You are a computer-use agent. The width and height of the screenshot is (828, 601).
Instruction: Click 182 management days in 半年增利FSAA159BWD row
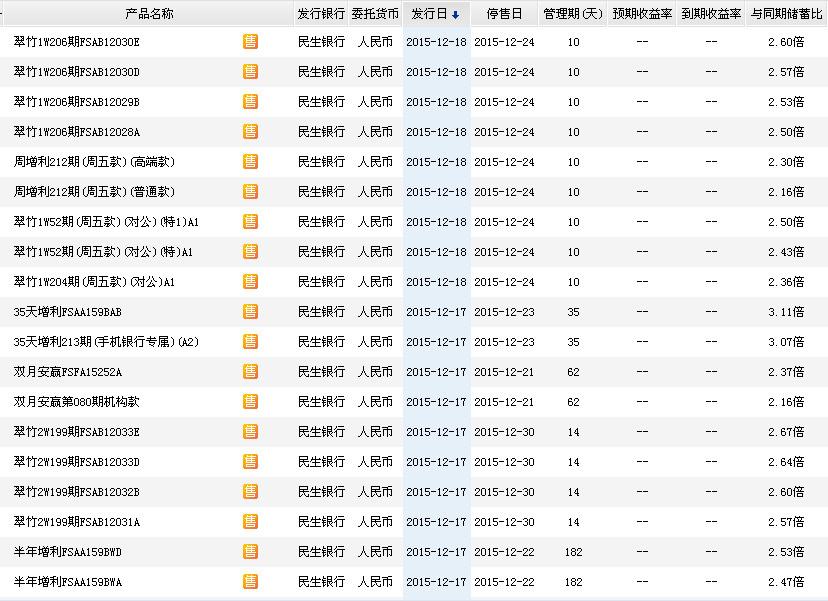(573, 552)
